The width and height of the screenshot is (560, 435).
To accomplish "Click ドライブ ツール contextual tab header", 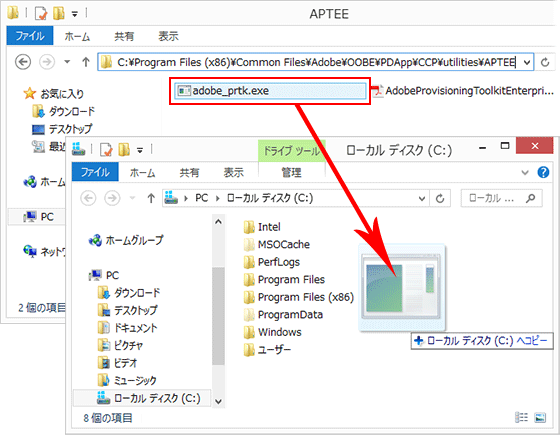I will (291, 150).
